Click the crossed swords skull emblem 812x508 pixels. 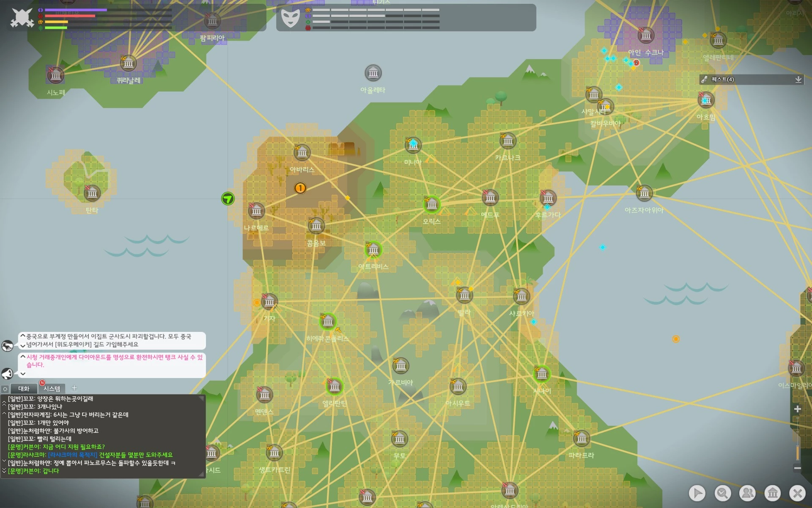point(22,18)
